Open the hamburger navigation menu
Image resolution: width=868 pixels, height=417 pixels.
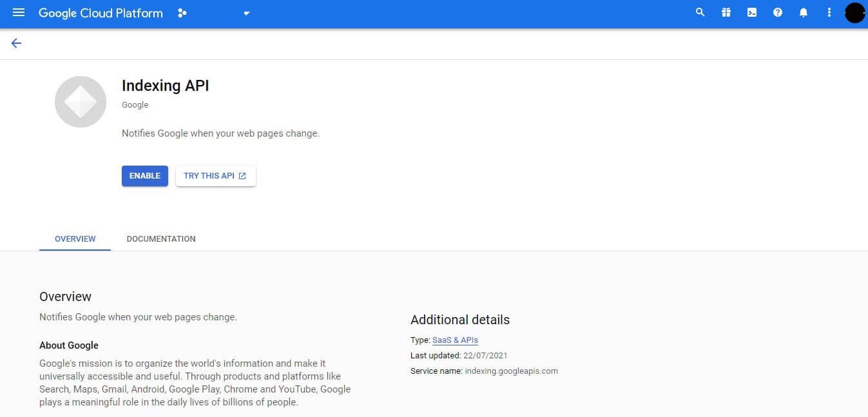(19, 12)
